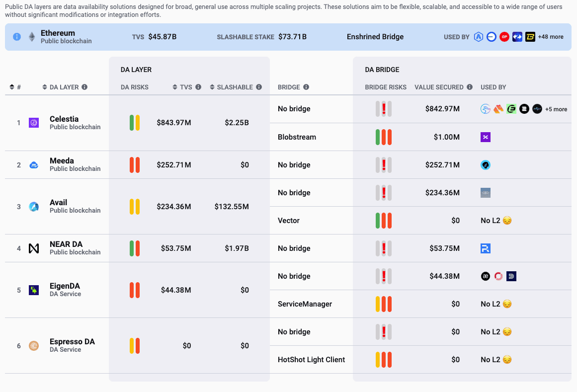Click Celestia's slashable value $2.25B
577x392 pixels.
237,123
